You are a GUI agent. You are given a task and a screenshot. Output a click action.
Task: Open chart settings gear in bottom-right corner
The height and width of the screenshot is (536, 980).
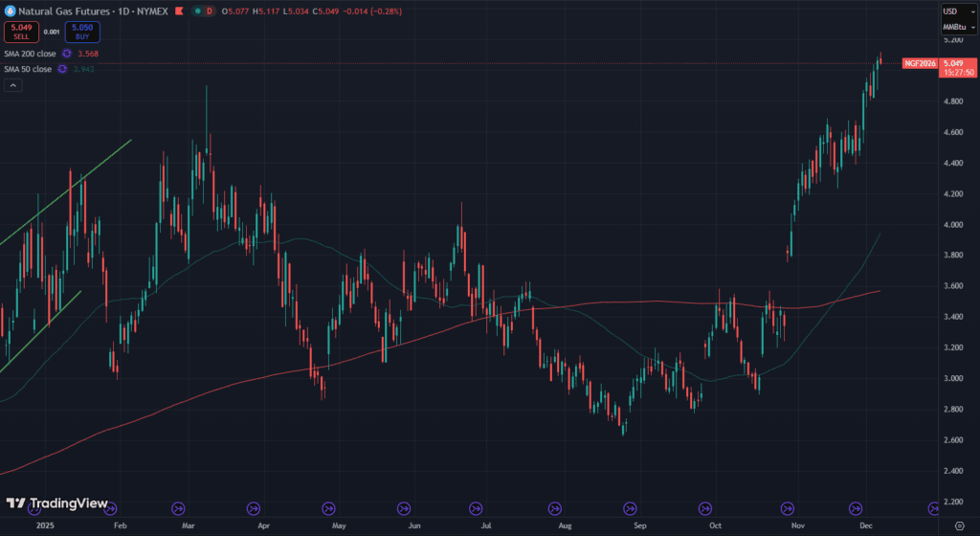(959, 525)
